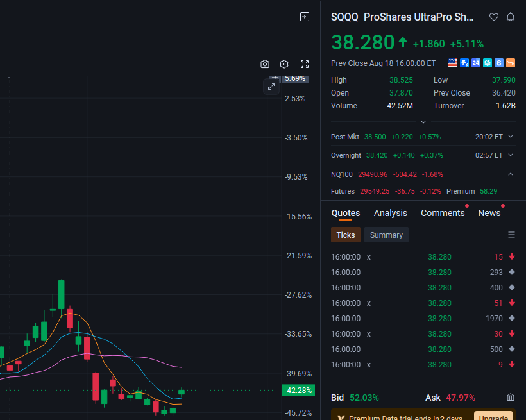Click the tick row with volume 1970
The image size is (526, 420).
pos(423,318)
